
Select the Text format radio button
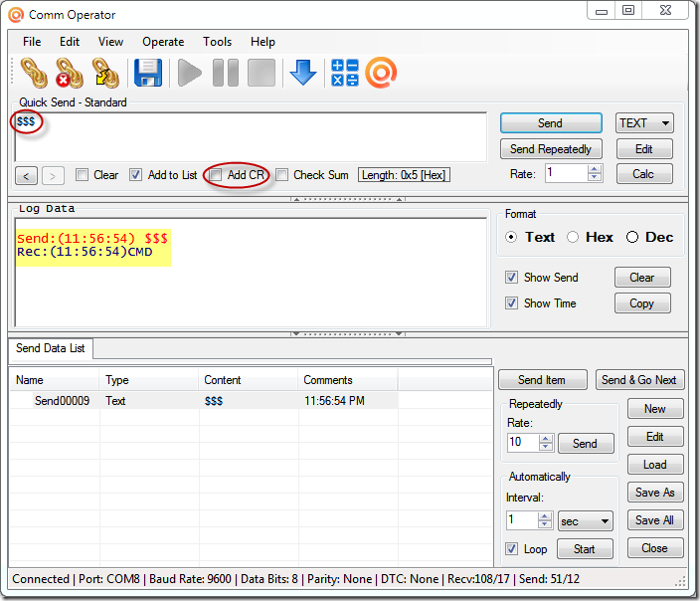[511, 237]
